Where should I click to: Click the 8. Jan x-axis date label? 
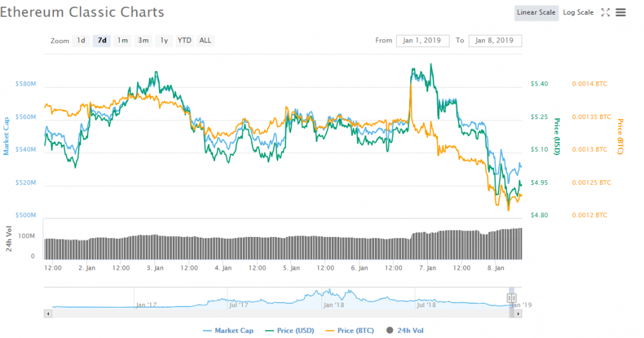pyautogui.click(x=496, y=268)
